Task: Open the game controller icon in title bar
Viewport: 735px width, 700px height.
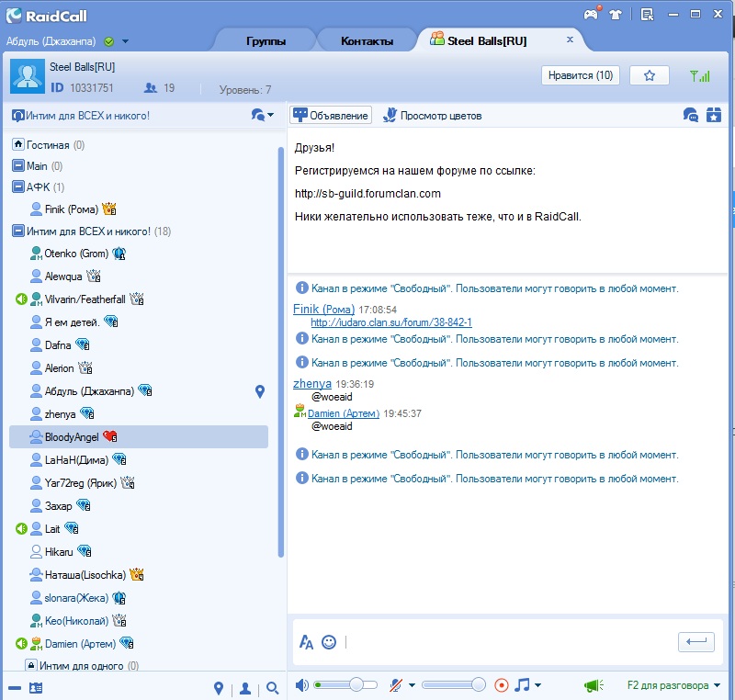Action: [592, 14]
